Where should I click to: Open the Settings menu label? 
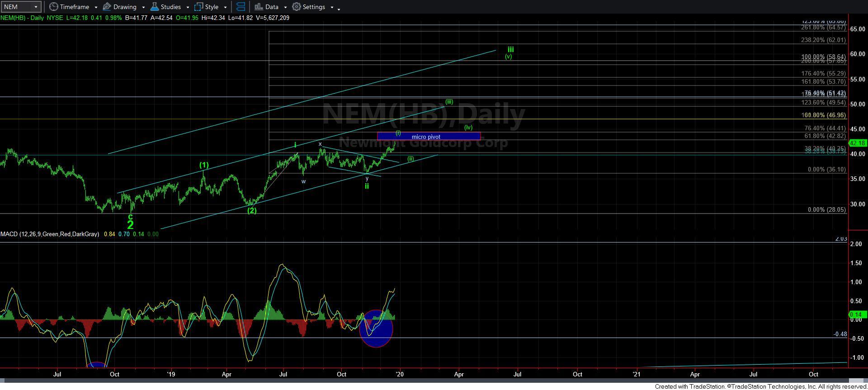314,7
